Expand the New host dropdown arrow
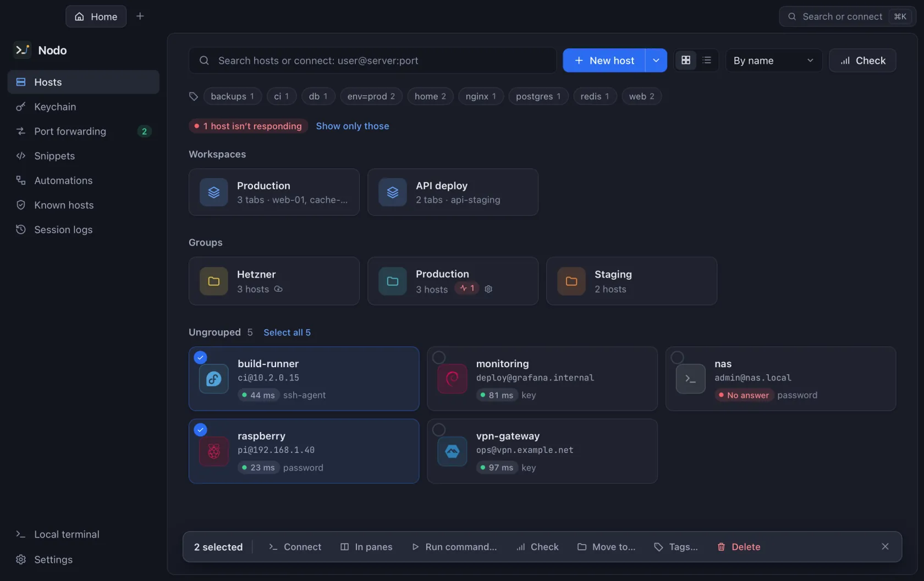924x581 pixels. point(656,60)
